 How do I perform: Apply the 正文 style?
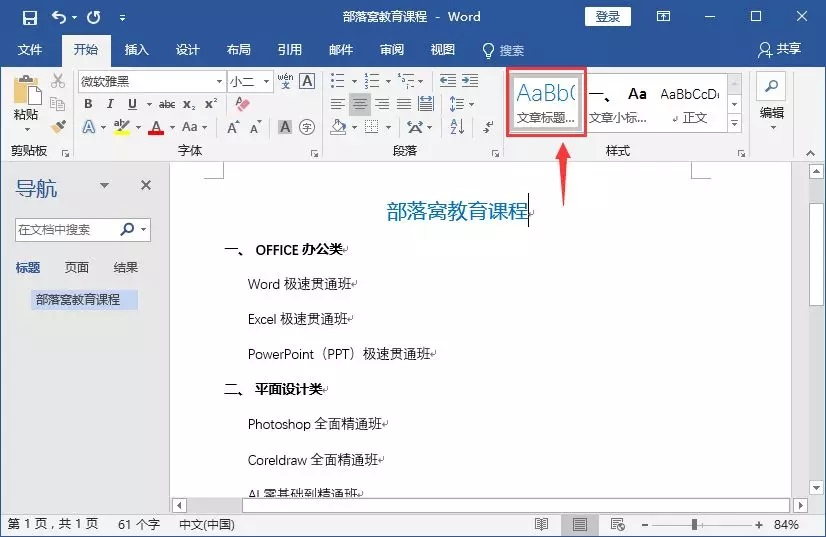click(x=690, y=104)
